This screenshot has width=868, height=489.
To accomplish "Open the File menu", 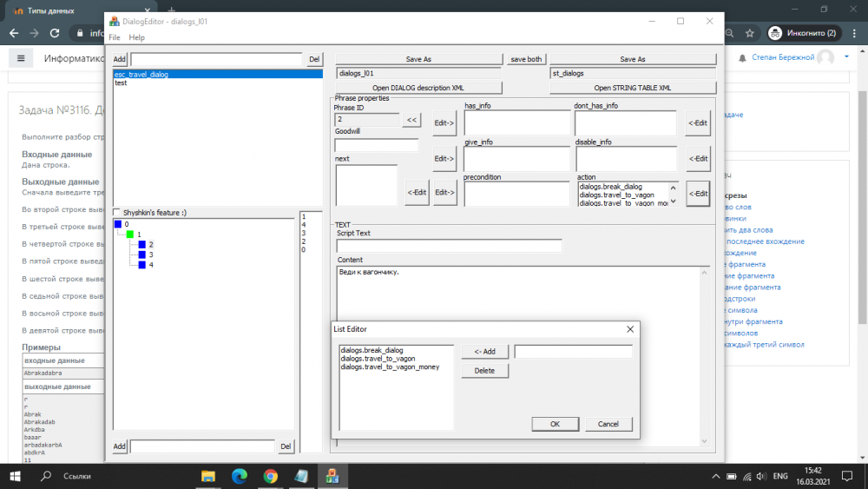I will point(114,38).
